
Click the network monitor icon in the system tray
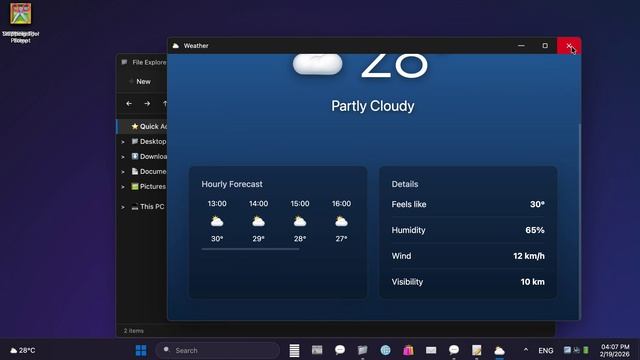pos(567,350)
